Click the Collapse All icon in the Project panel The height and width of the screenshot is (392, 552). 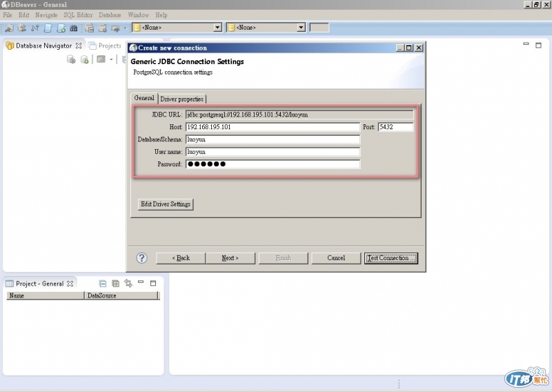point(103,284)
